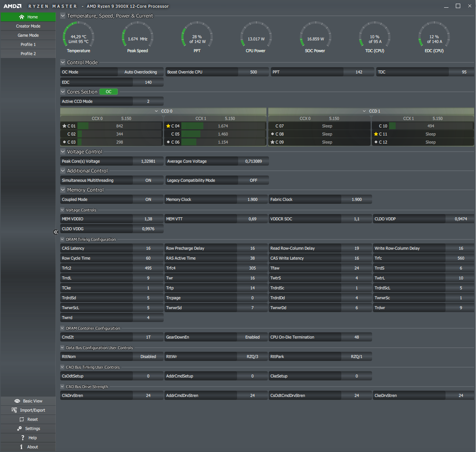
Task: Collapse the Control Mode section
Action: coord(63,62)
